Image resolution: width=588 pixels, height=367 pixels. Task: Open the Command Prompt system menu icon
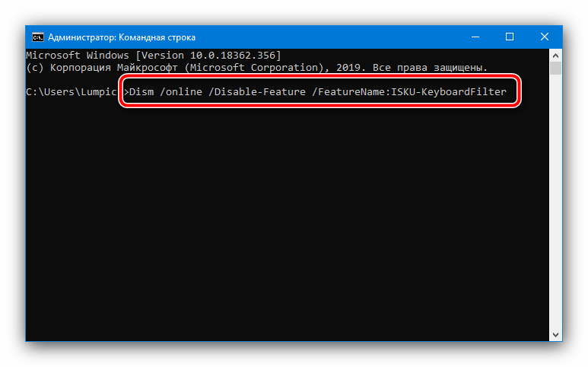point(37,37)
